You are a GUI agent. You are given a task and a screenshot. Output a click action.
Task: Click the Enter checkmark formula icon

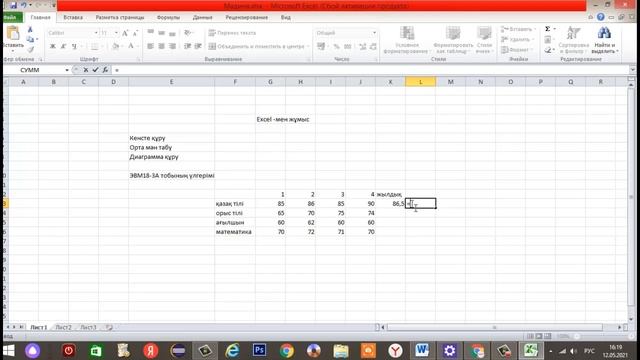(x=96, y=70)
